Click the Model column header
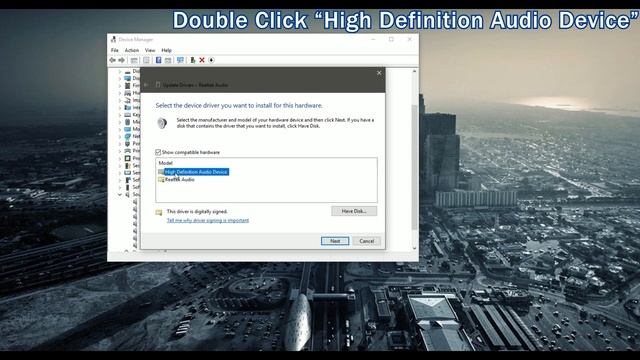The image size is (640, 360). coord(165,163)
